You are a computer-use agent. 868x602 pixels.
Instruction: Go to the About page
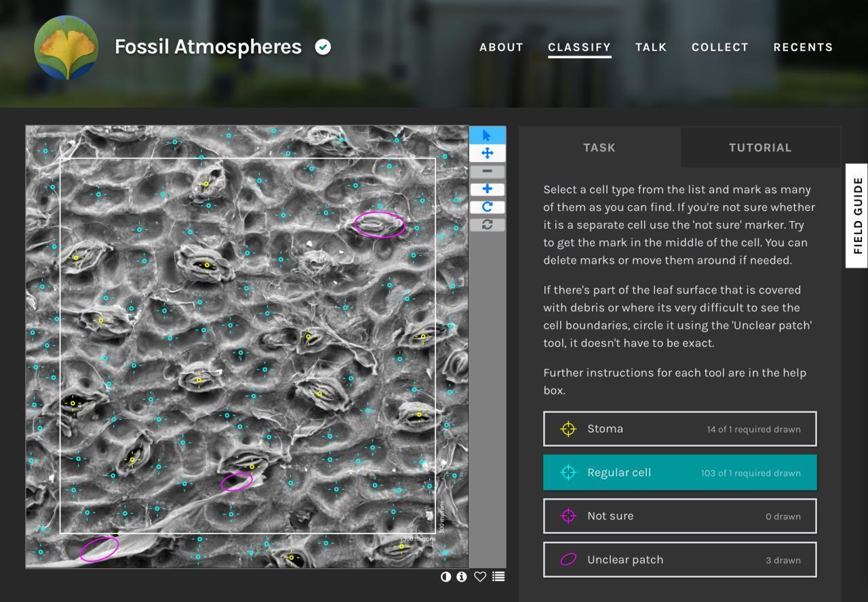click(501, 47)
